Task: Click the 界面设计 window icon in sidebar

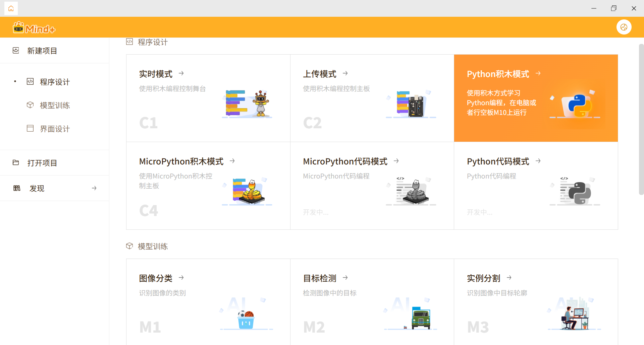Action: coord(30,129)
